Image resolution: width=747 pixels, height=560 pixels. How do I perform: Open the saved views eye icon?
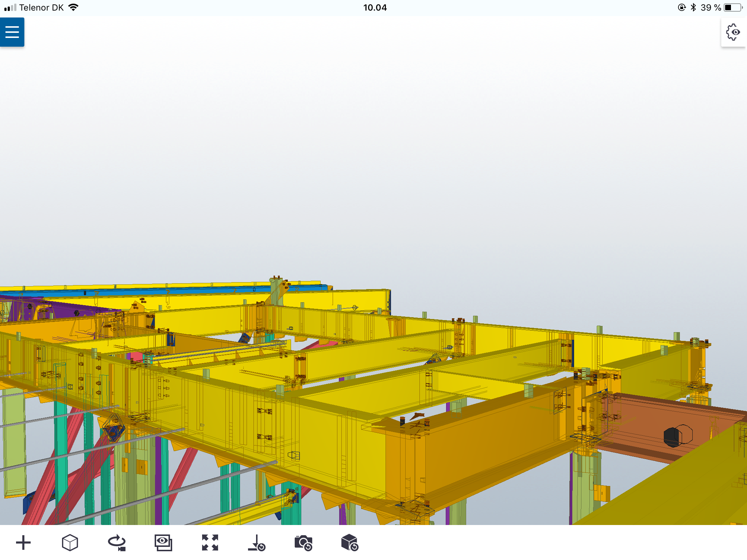(164, 542)
